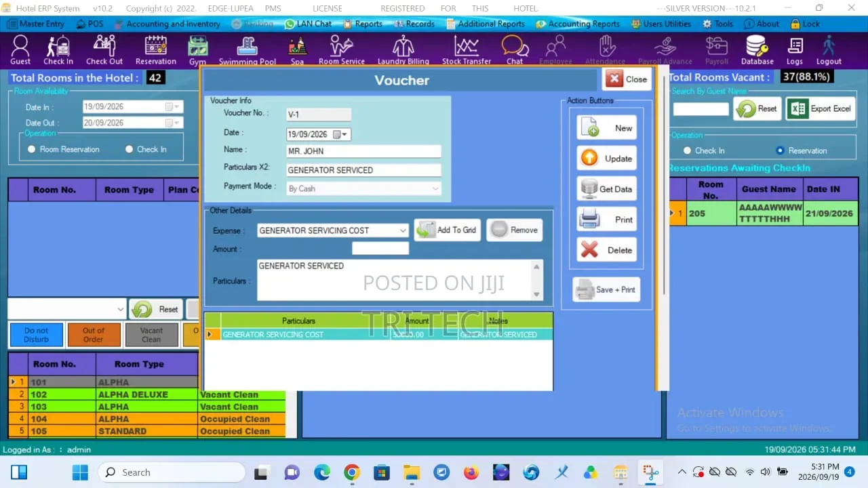Open the Payment Mode dropdown
The height and width of the screenshot is (488, 868).
coord(435,188)
